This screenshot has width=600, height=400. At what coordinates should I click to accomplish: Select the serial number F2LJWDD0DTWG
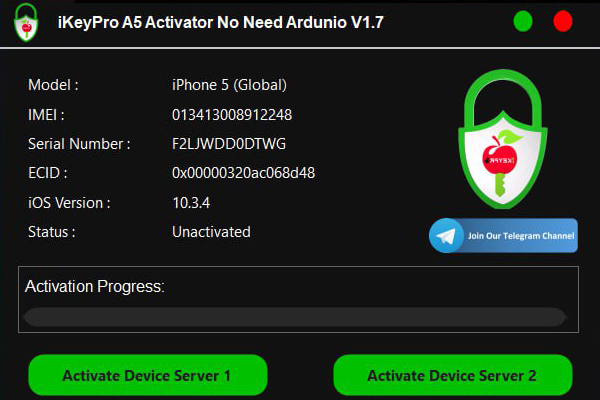pyautogui.click(x=229, y=144)
